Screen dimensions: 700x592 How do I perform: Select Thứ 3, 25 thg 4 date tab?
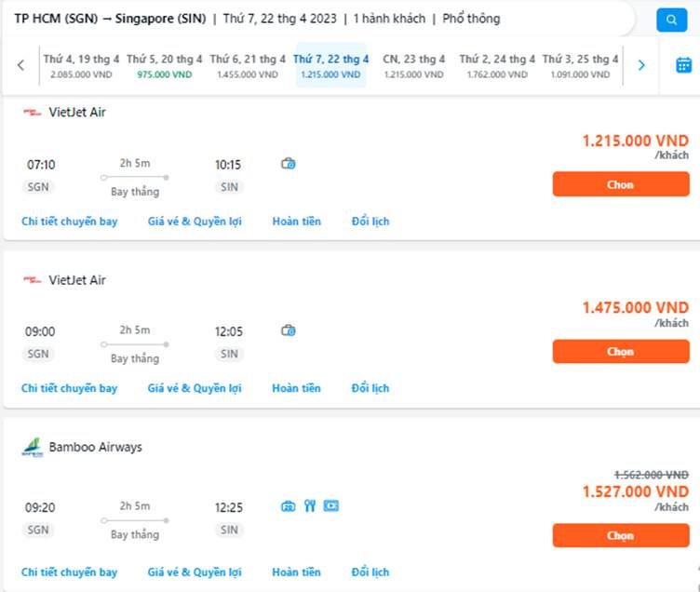tap(580, 65)
